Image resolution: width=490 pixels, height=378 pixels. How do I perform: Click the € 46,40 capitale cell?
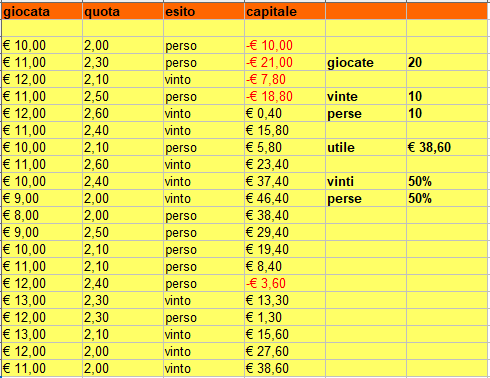tap(285, 198)
